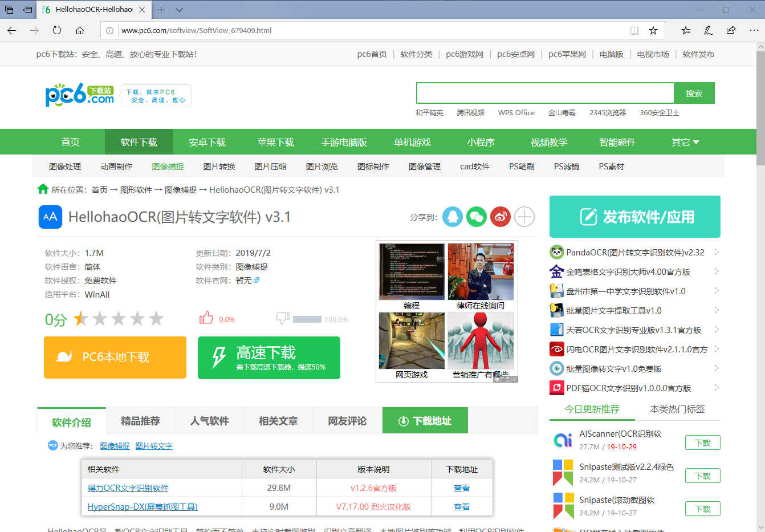
Task: Expand the 其它 navigation dropdown
Action: (685, 142)
